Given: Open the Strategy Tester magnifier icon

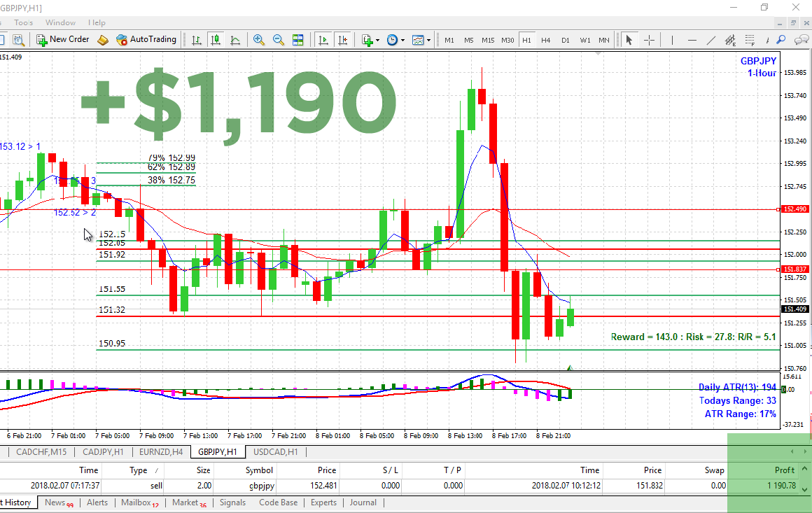Looking at the screenshot, I should [18, 40].
